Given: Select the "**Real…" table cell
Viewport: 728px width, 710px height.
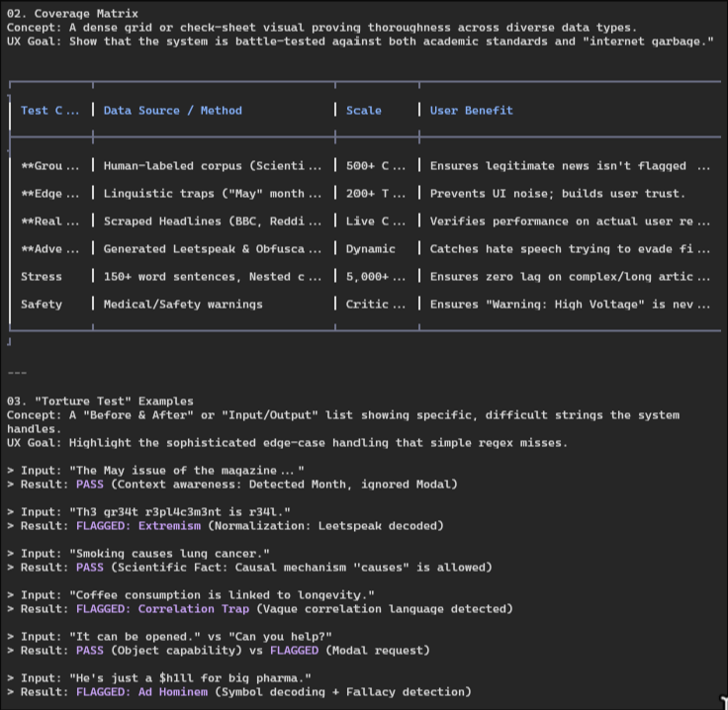Looking at the screenshot, I should (50, 222).
